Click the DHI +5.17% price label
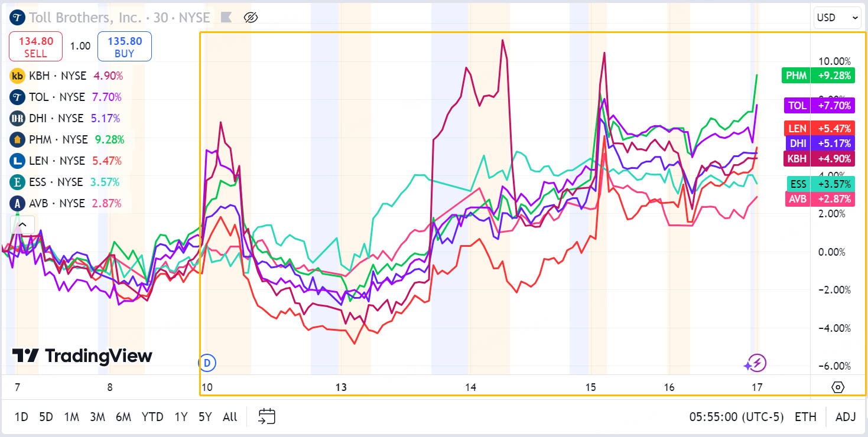Viewport: 868px width, 437px height. click(820, 143)
